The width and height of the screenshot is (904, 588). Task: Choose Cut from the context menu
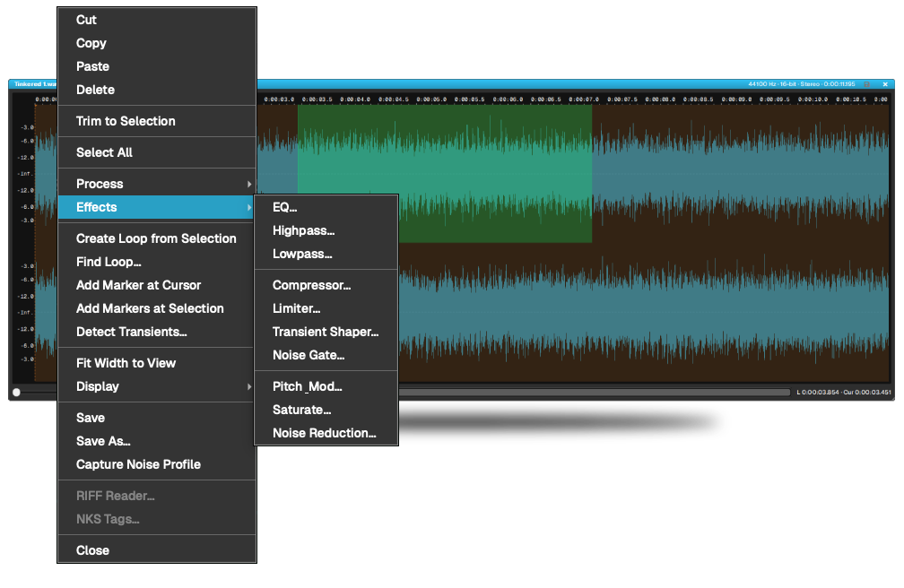(157, 20)
